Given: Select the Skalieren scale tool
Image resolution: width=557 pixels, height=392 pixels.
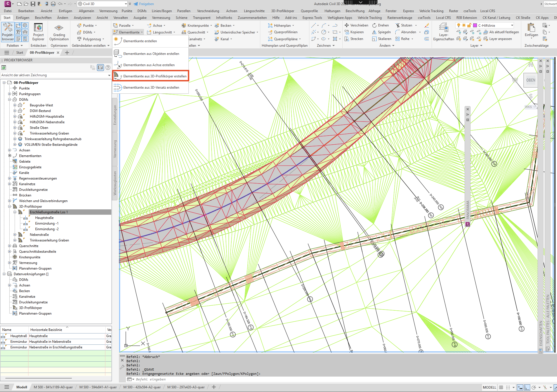Looking at the screenshot, I should (x=382, y=39).
